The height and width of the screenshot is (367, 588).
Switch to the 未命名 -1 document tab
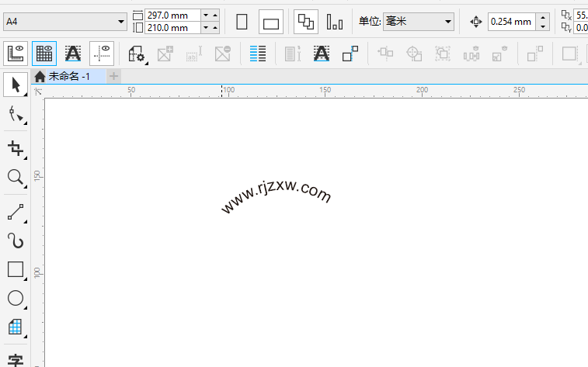click(x=62, y=76)
